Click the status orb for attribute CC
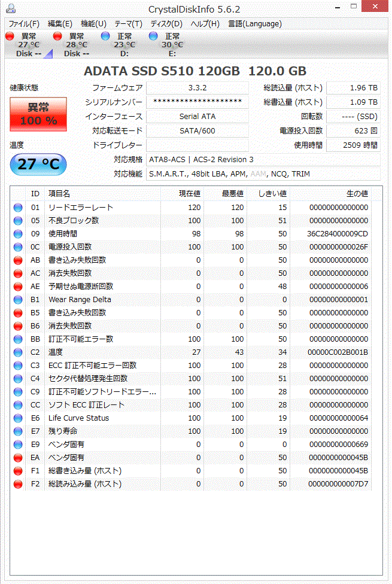The width and height of the screenshot is (392, 584). tap(18, 405)
